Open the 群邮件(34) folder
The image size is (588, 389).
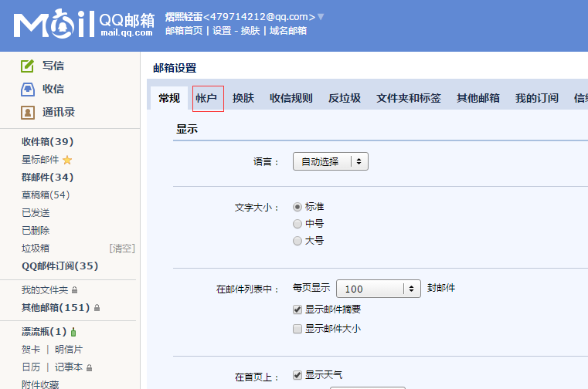click(x=48, y=178)
